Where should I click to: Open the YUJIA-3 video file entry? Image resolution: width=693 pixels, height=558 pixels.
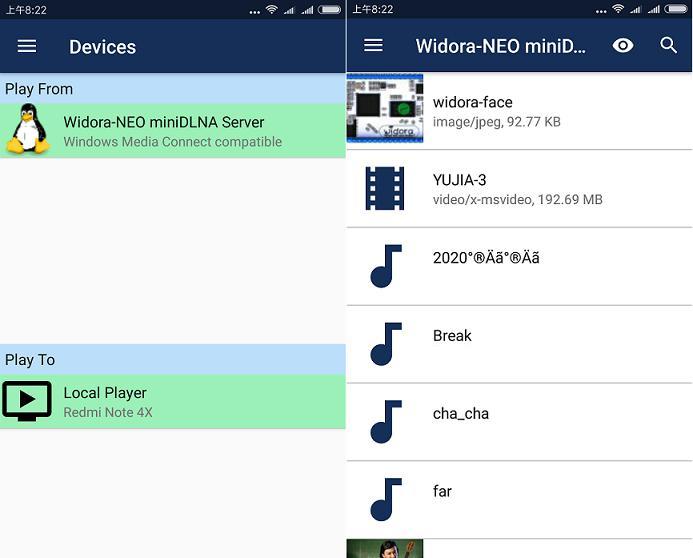pos(517,189)
